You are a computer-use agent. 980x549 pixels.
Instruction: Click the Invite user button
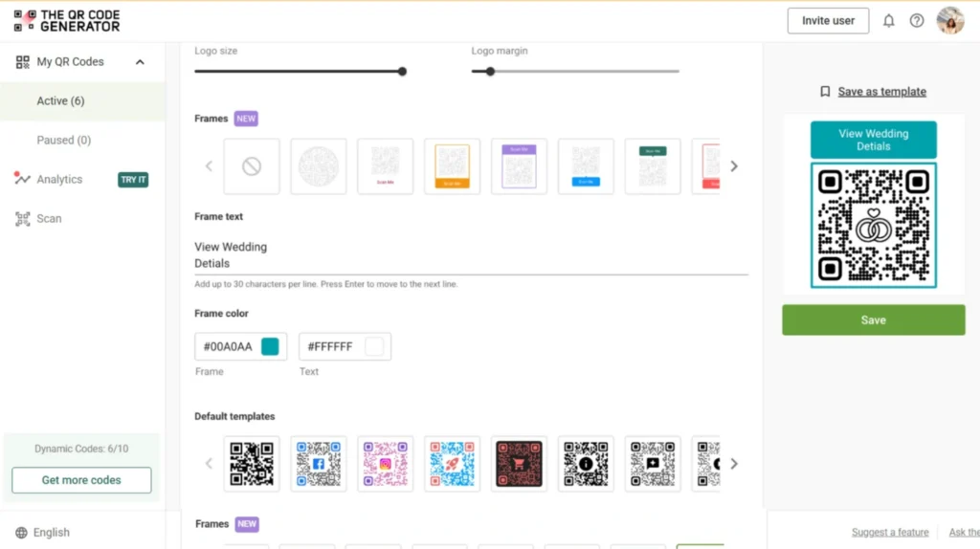click(828, 21)
